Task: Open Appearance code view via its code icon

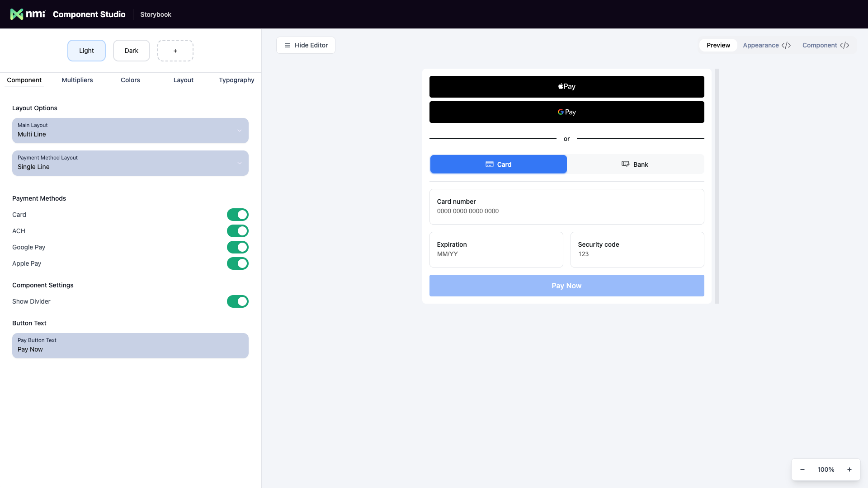Action: pyautogui.click(x=787, y=45)
